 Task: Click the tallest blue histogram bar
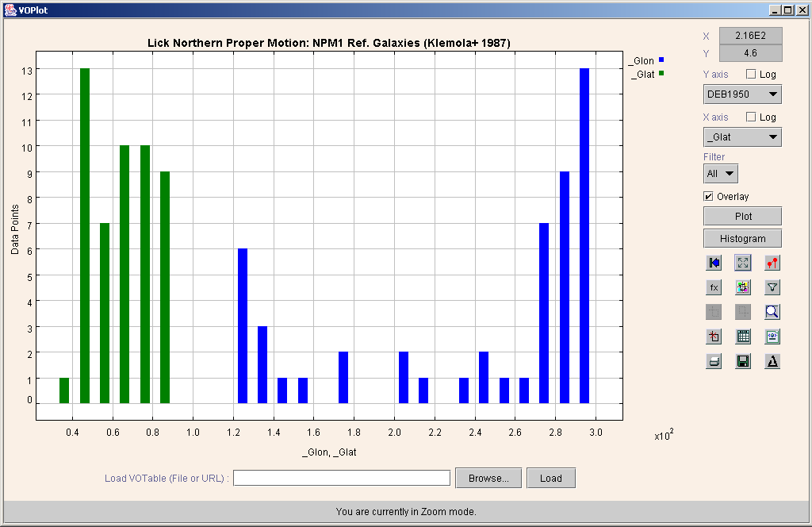point(584,236)
